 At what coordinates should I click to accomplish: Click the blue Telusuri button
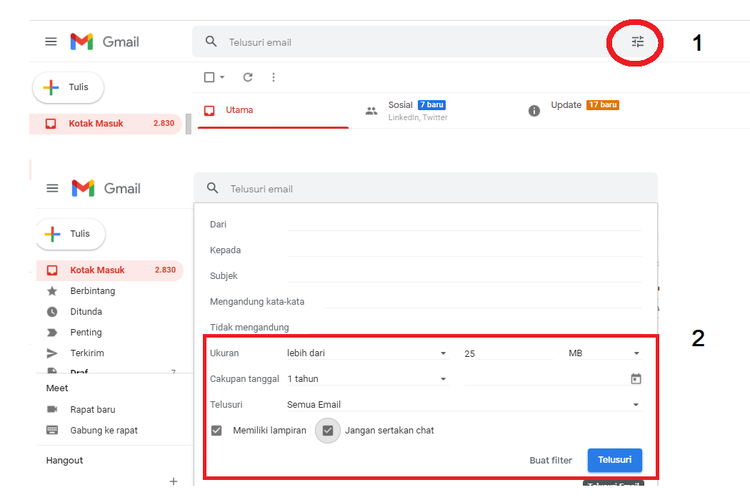(615, 460)
